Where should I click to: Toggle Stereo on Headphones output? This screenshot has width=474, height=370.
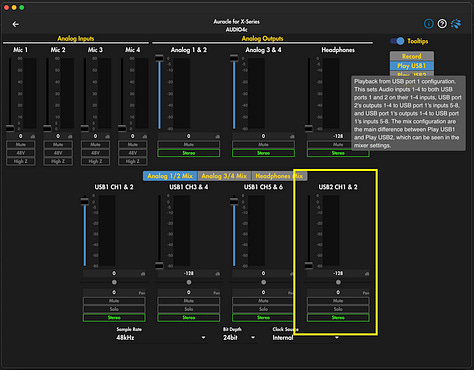(x=338, y=153)
